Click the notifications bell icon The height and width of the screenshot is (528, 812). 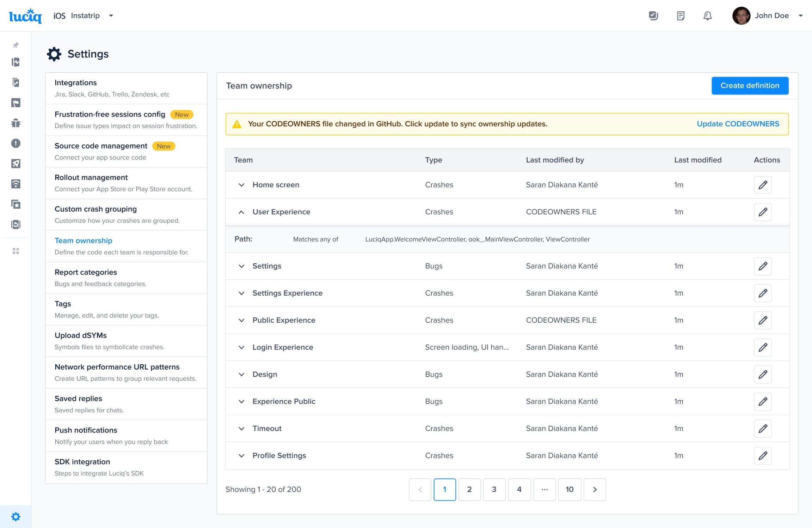pos(707,16)
